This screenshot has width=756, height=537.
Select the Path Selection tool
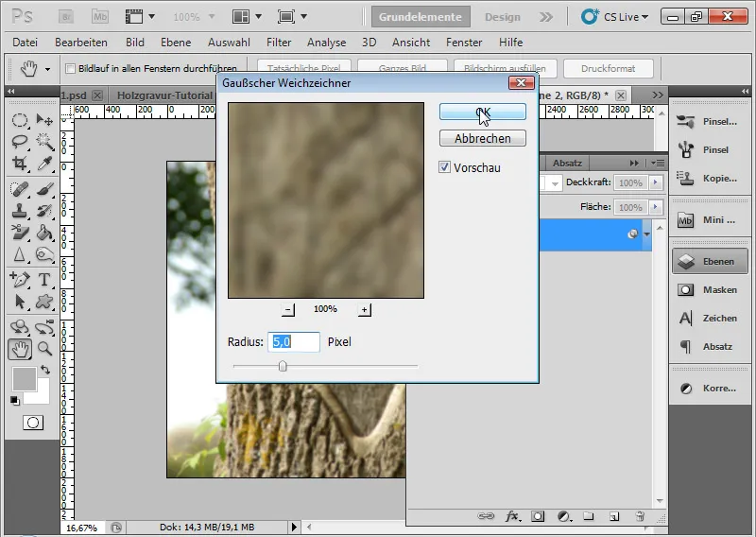point(19,302)
